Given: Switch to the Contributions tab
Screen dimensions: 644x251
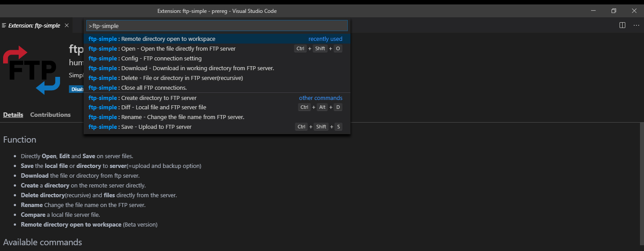Looking at the screenshot, I should 50,115.
